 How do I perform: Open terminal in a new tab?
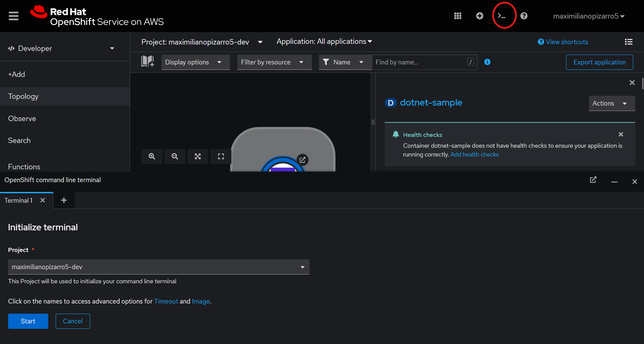pos(593,180)
